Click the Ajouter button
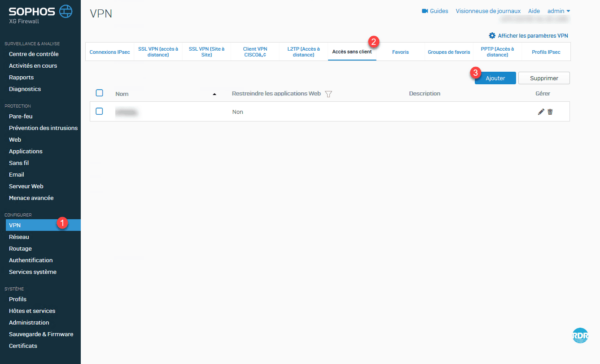This screenshot has height=364, width=600. tap(495, 78)
